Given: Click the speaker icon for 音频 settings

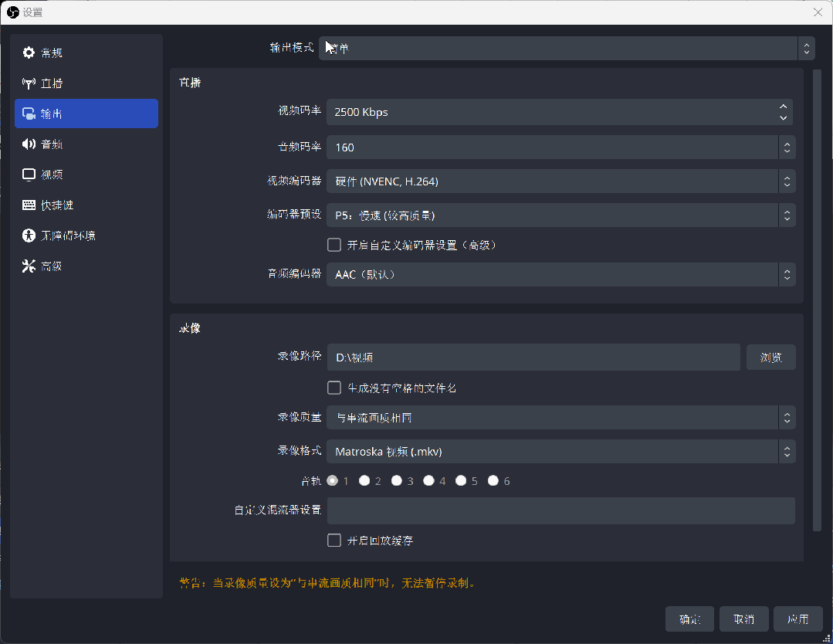Looking at the screenshot, I should point(29,144).
